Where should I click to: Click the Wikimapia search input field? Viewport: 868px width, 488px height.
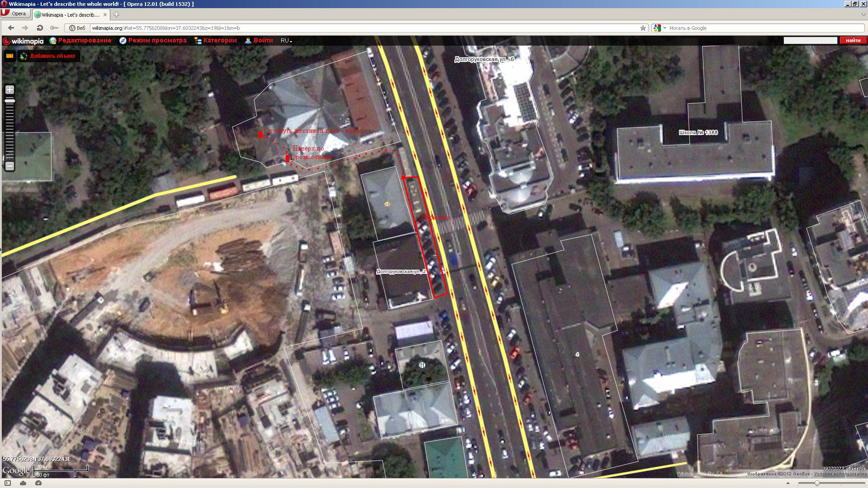click(x=810, y=41)
